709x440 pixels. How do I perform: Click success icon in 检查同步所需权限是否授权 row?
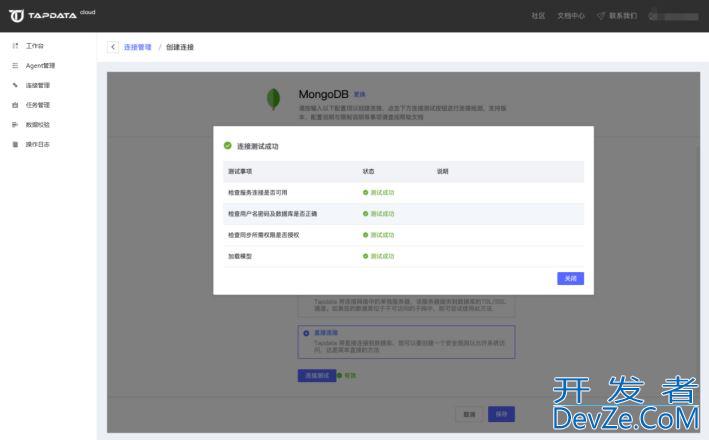pyautogui.click(x=365, y=235)
